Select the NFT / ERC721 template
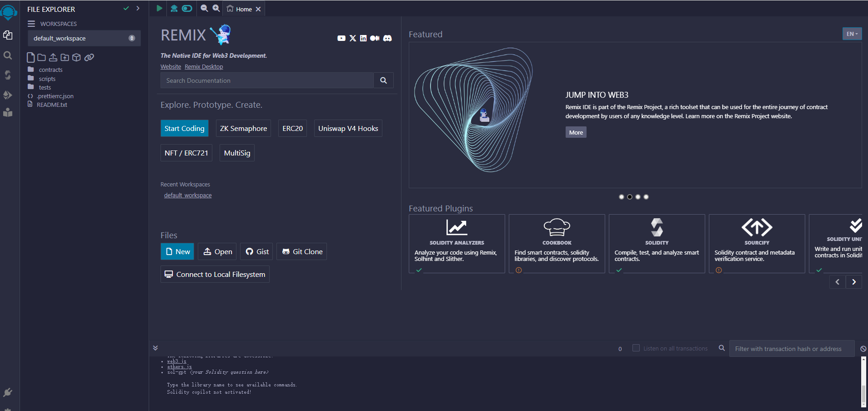The image size is (868, 411). (186, 153)
